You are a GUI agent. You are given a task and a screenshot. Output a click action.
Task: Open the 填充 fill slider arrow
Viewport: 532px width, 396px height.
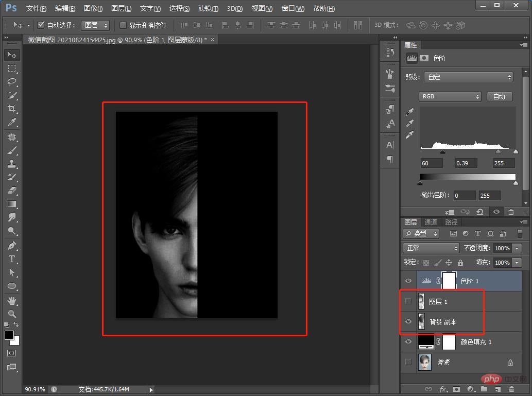click(x=517, y=262)
